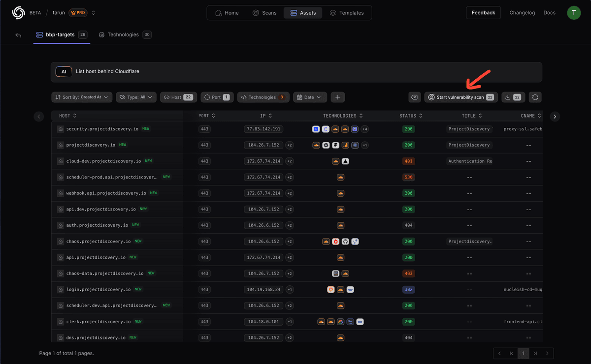Screen dimensions: 591x364
Task: Open the Date filter dropdown
Action: click(x=310, y=97)
